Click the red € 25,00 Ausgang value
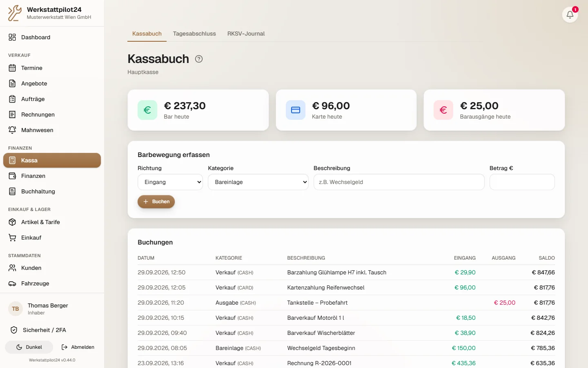The height and width of the screenshot is (368, 588). [x=505, y=303]
